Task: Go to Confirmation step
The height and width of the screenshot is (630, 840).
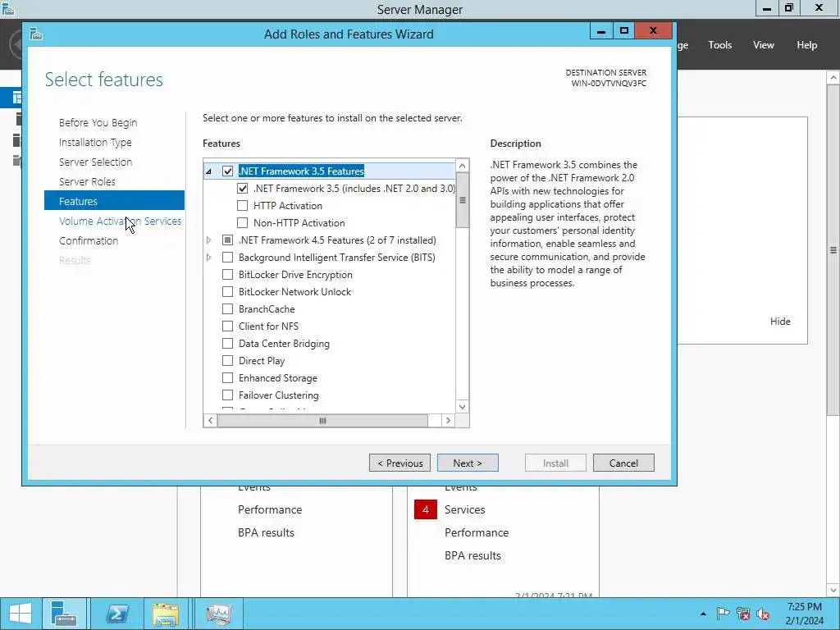Action: pos(89,241)
